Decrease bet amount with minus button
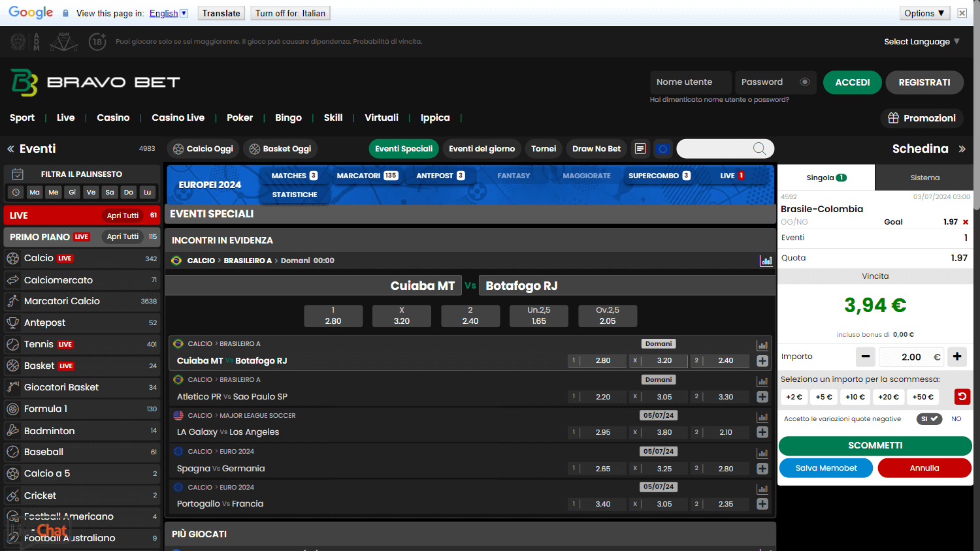 click(866, 356)
